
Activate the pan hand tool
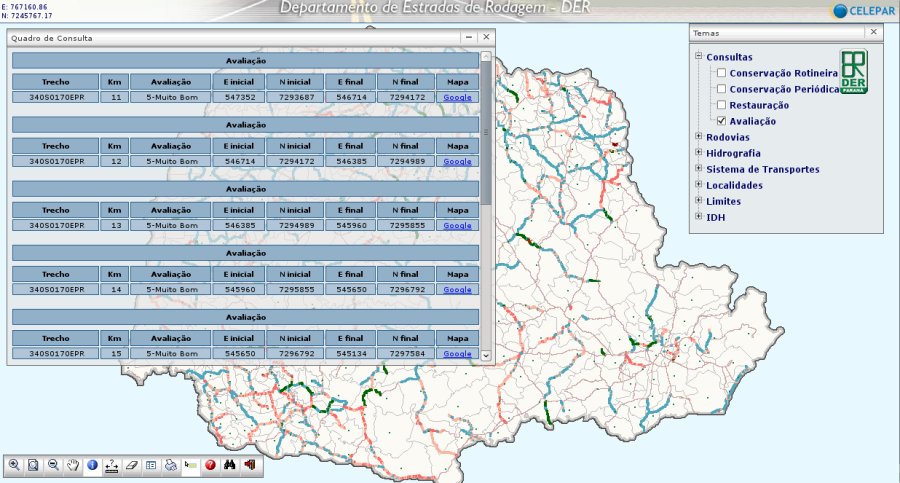click(x=72, y=465)
